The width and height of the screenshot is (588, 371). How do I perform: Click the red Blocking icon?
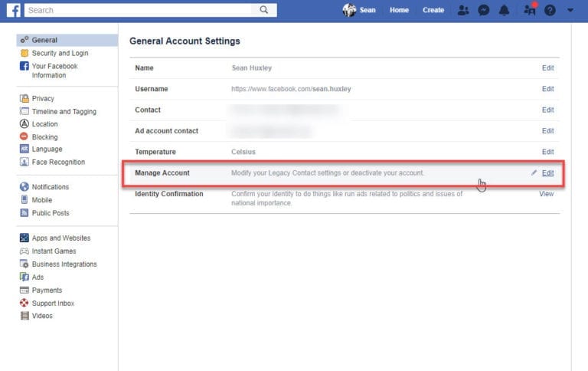(x=24, y=136)
